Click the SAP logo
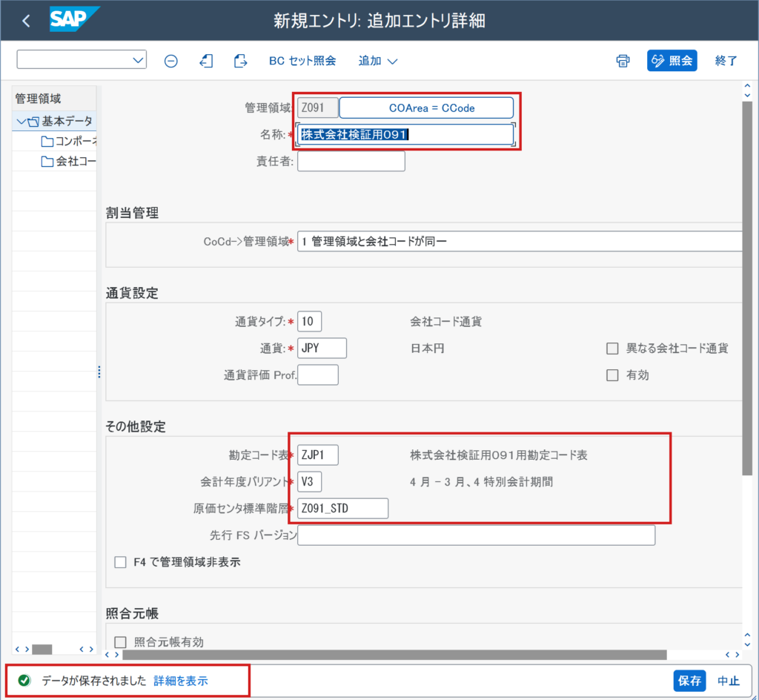This screenshot has width=759, height=700. click(74, 19)
